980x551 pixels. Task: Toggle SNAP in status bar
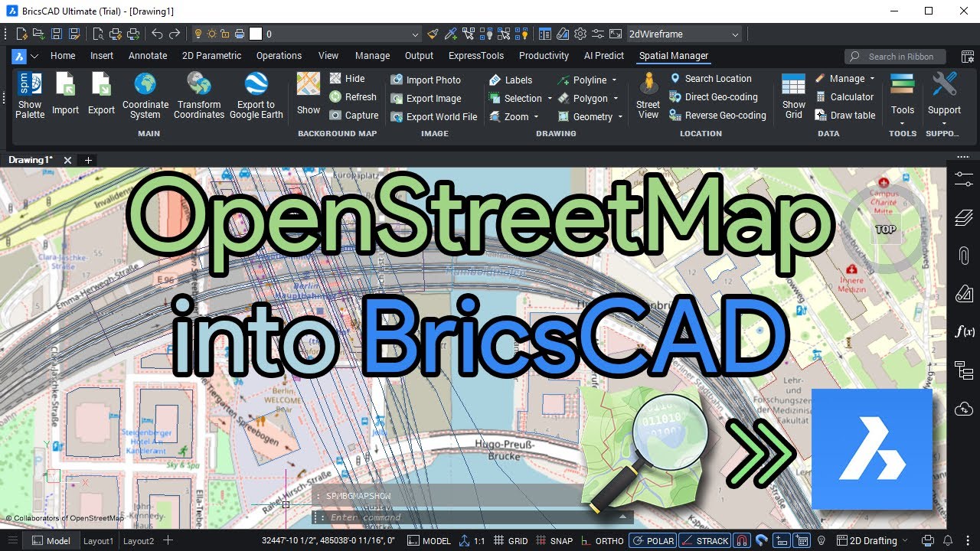click(x=554, y=540)
